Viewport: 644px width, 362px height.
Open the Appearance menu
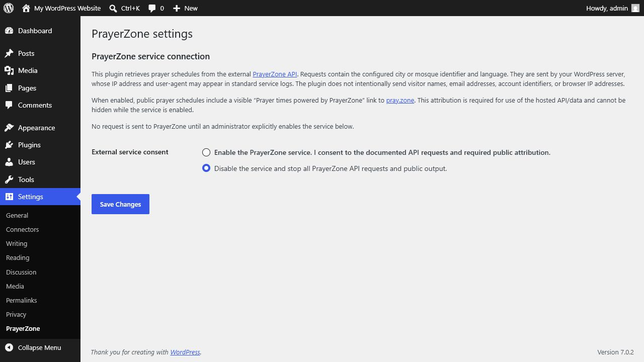pyautogui.click(x=40, y=128)
